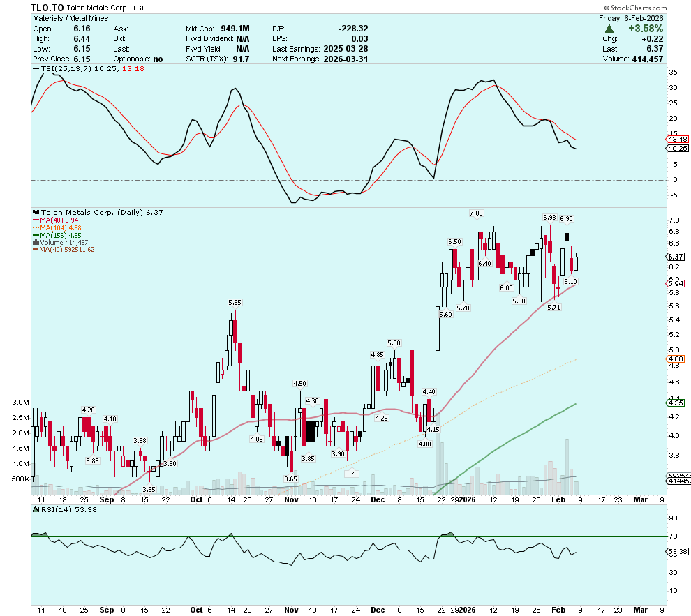The width and height of the screenshot is (691, 616).
Task: Click the Materials / Metal Mines sector label
Action: point(70,19)
